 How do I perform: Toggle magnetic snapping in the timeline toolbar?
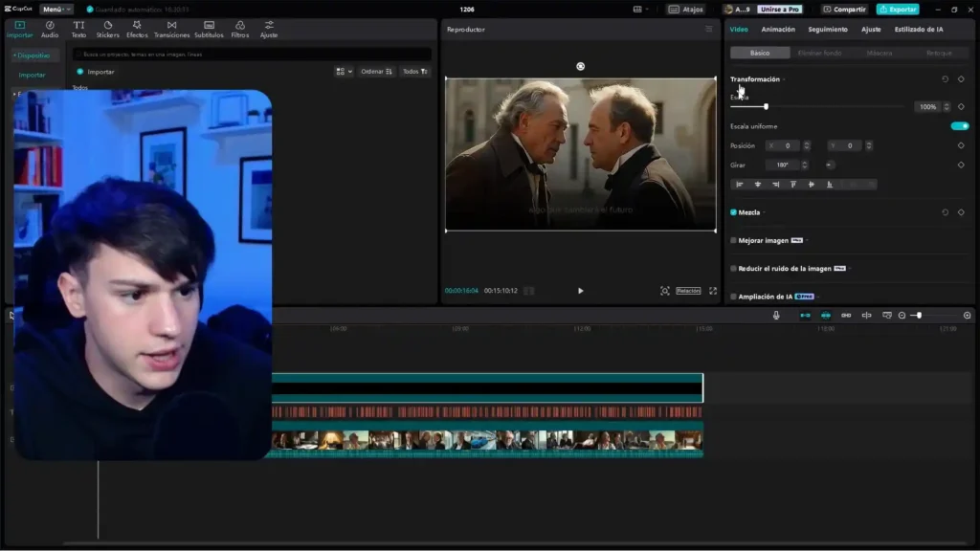[827, 315]
